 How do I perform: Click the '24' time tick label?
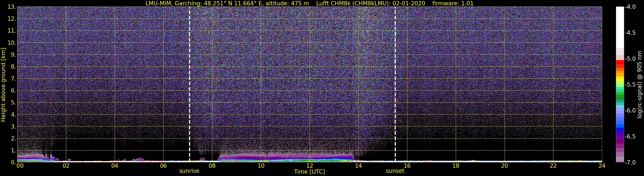click(602, 166)
